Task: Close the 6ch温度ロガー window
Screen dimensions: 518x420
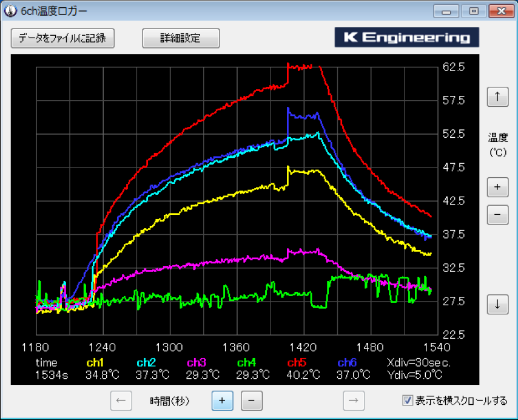Action: click(501, 12)
